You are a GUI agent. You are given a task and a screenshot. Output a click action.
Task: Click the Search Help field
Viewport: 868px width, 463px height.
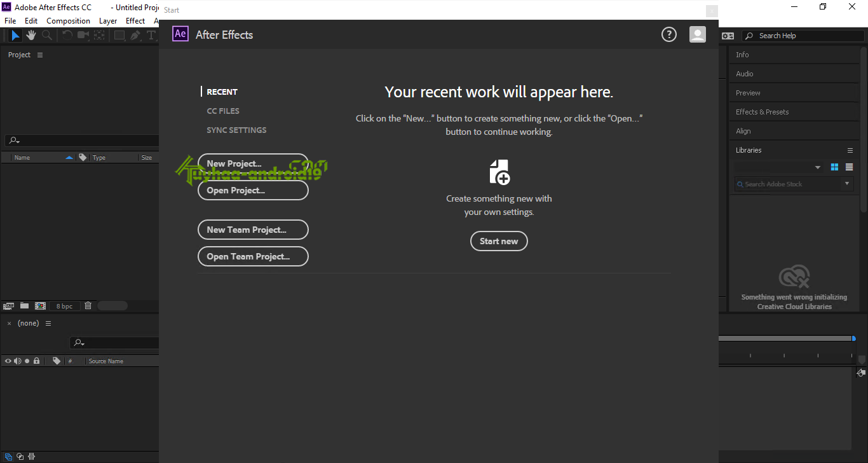[x=803, y=36]
